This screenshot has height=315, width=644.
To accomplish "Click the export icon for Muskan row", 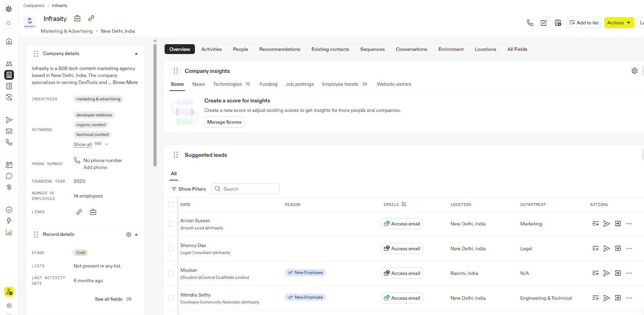I will point(618,273).
